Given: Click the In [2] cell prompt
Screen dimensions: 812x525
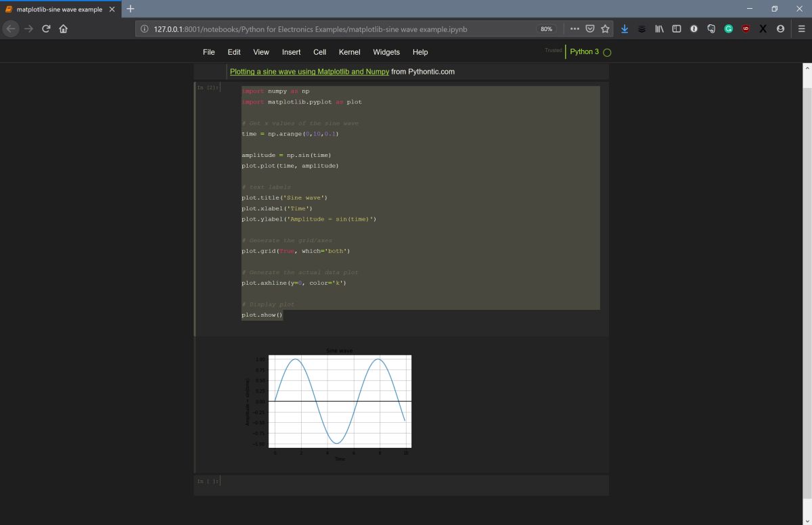Looking at the screenshot, I should click(x=208, y=88).
